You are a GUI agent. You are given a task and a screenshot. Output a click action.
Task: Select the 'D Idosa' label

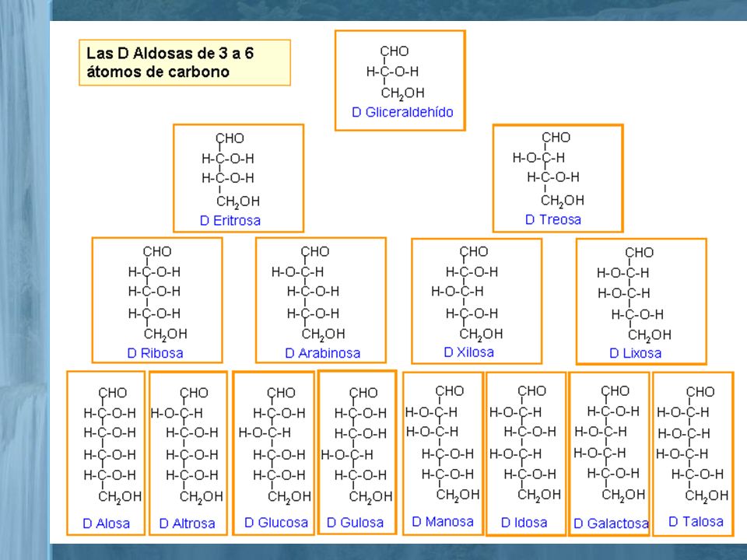[x=524, y=523]
